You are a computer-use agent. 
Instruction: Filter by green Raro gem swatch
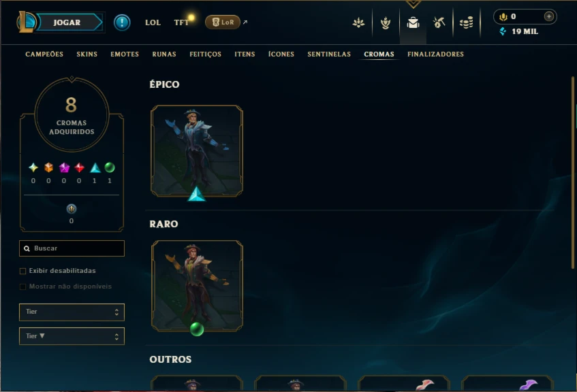(109, 167)
